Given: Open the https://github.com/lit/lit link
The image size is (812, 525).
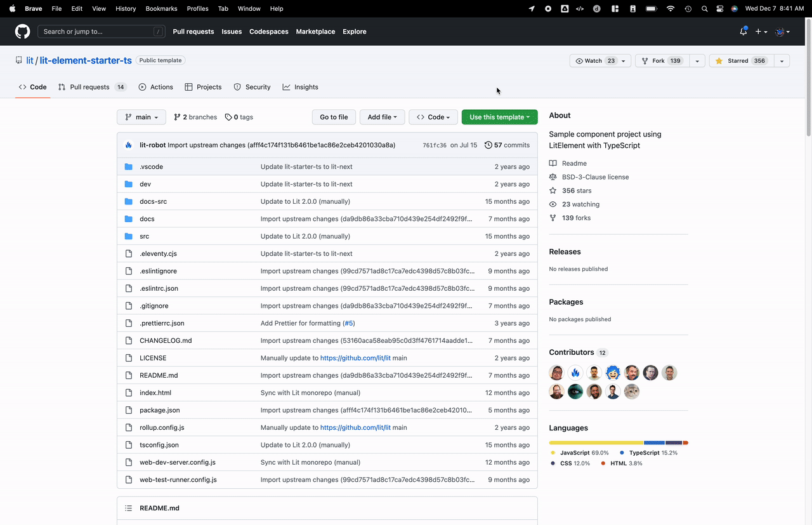Looking at the screenshot, I should pyautogui.click(x=355, y=357).
